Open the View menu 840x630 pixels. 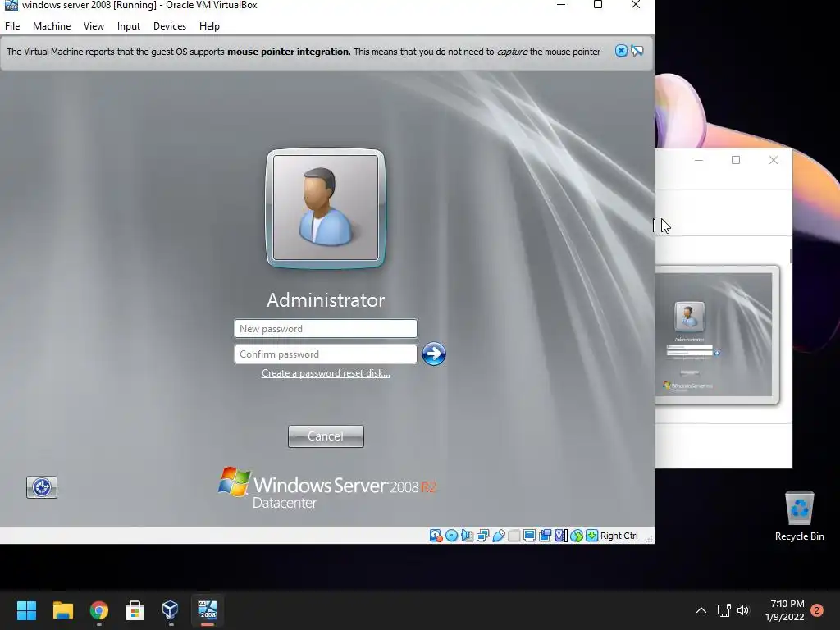pyautogui.click(x=94, y=25)
